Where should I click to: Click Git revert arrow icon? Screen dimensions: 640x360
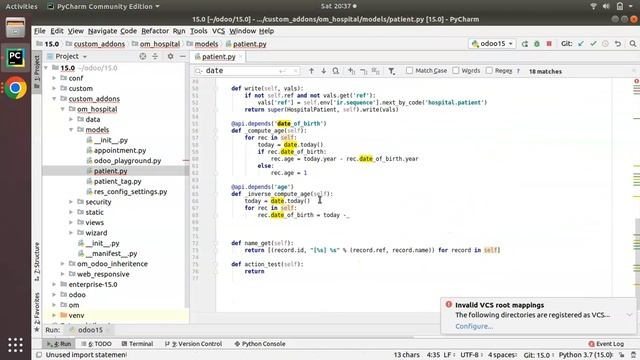click(618, 44)
